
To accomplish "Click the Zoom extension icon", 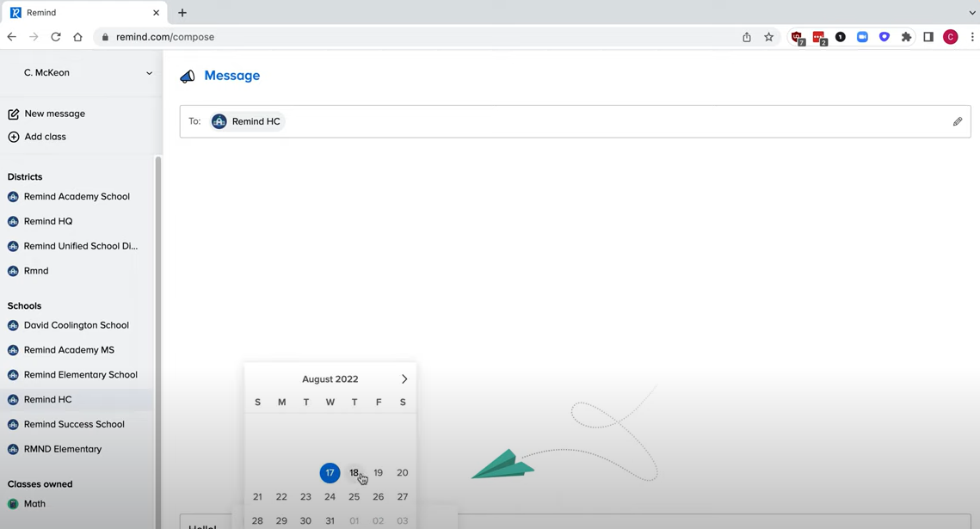I will pos(862,36).
